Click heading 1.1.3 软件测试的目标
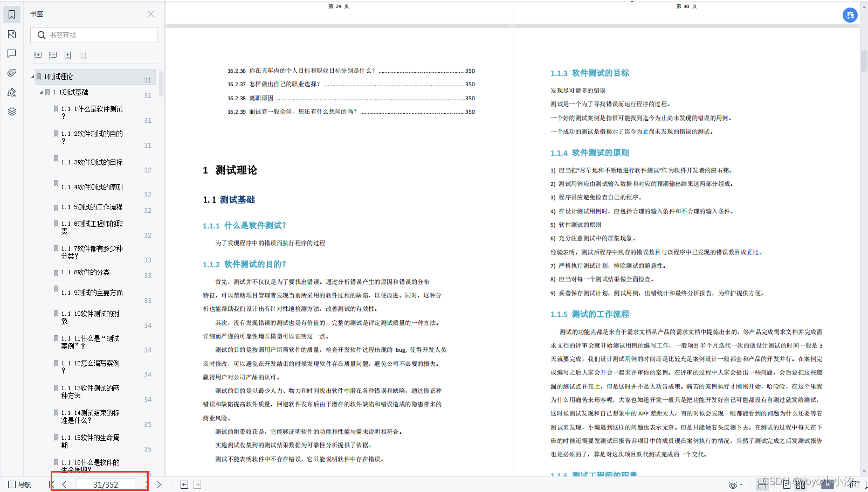Image resolution: width=868 pixels, height=492 pixels. tap(590, 73)
